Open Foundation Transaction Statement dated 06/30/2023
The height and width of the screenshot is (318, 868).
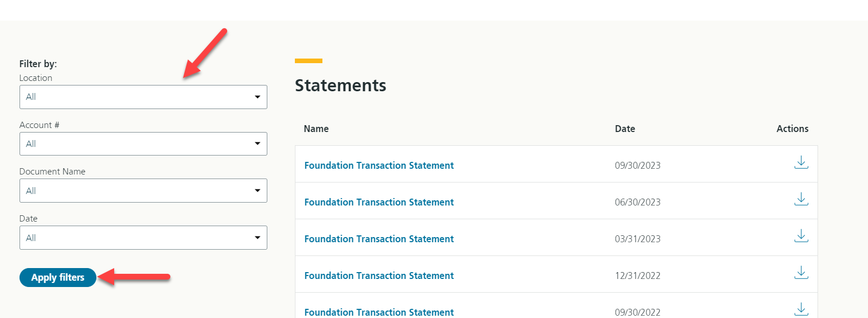pos(379,202)
